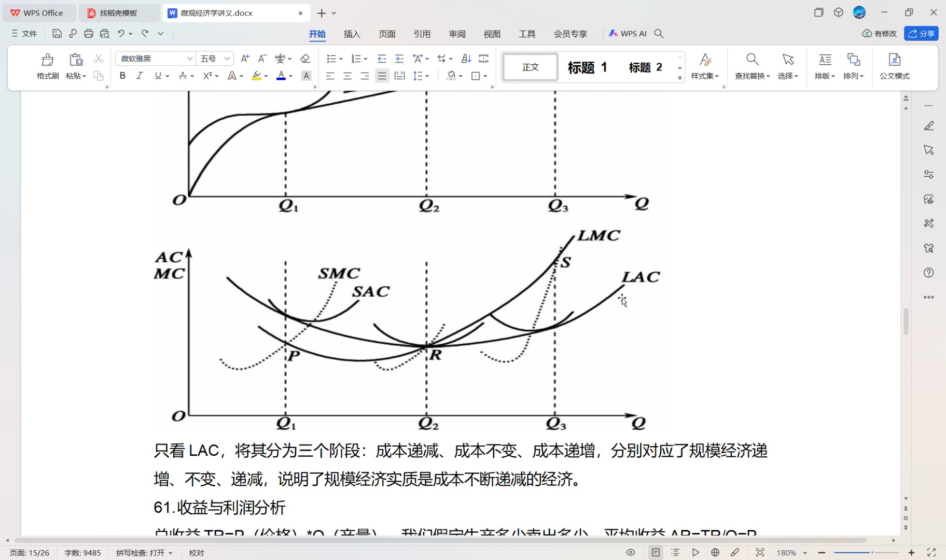The image size is (946, 560).
Task: Open WPS AI from the ribbon
Action: tap(628, 34)
